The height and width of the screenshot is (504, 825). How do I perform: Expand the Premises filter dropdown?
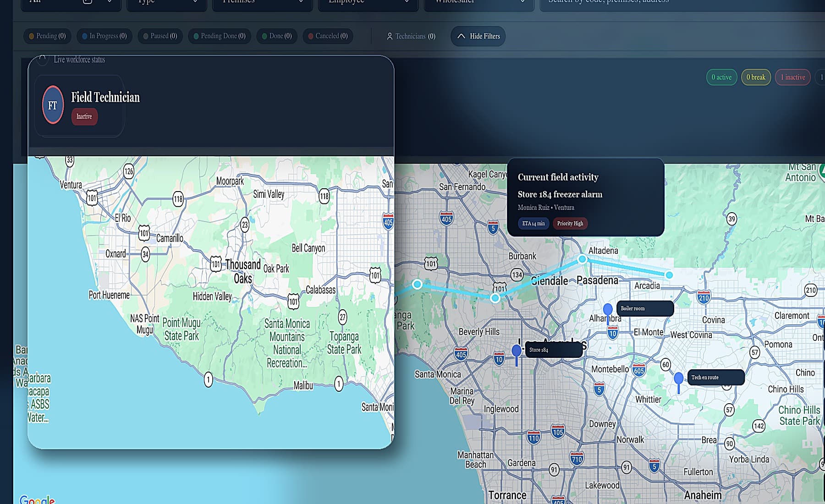point(262,2)
